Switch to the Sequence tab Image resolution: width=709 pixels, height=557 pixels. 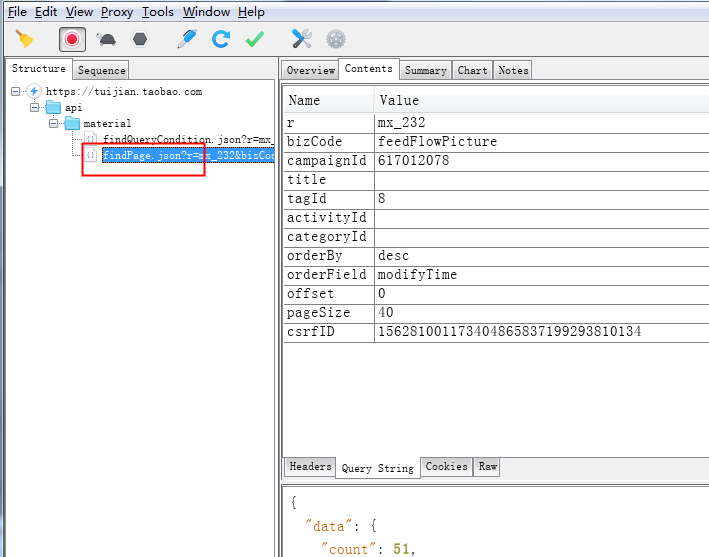pyautogui.click(x=101, y=71)
